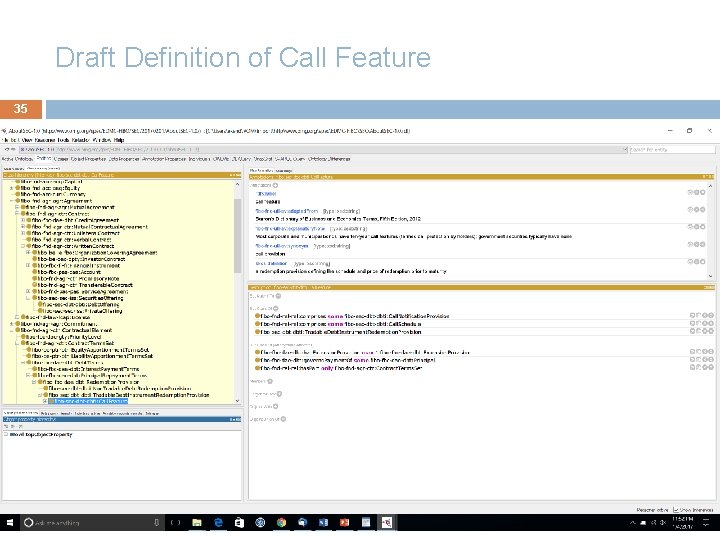Switch to the Active Ontology tab
This screenshot has height=540, width=720.
coord(17,158)
